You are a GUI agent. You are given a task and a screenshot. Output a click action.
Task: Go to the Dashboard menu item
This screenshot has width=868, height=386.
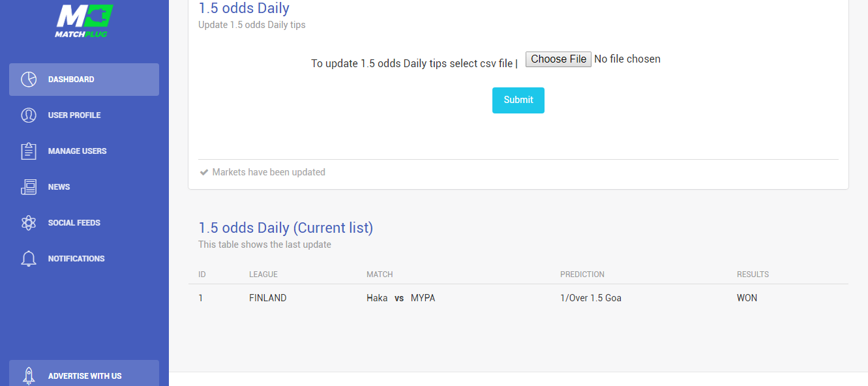(x=84, y=80)
